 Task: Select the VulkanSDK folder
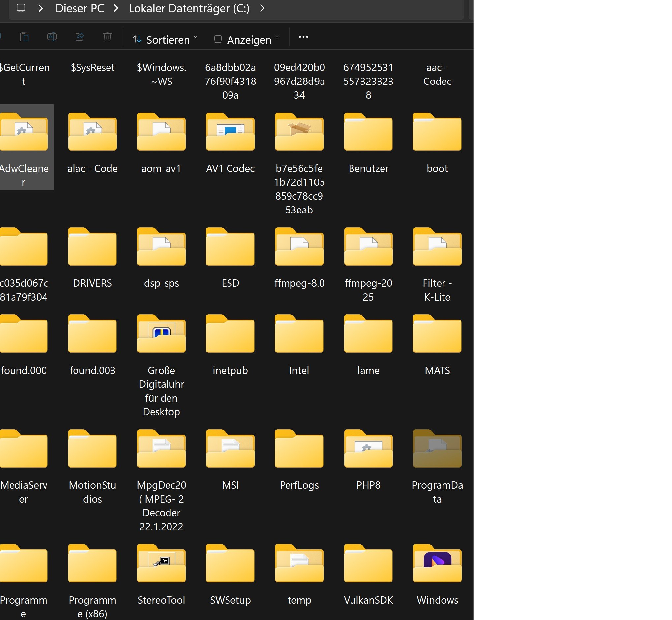pos(369,575)
